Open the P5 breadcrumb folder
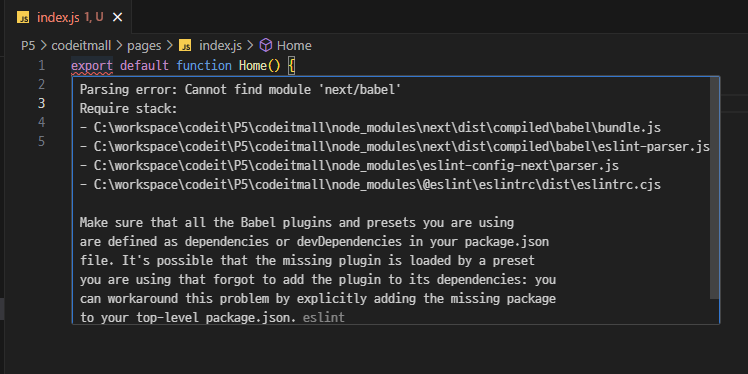The height and width of the screenshot is (374, 748). (x=28, y=46)
